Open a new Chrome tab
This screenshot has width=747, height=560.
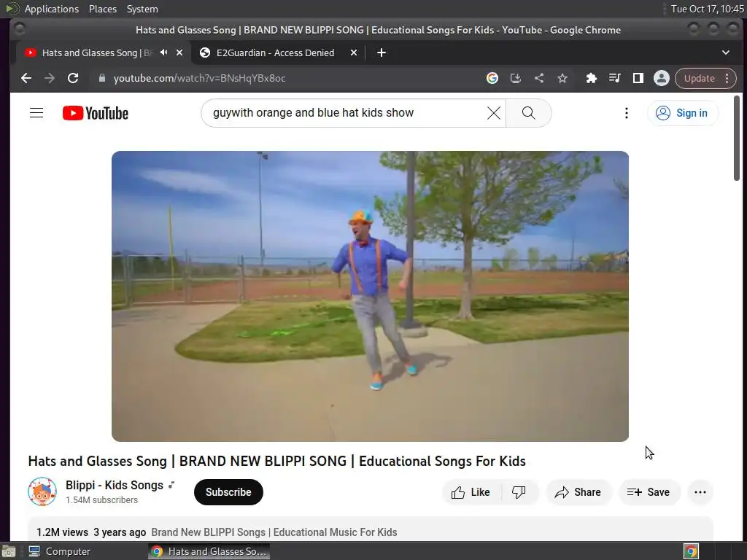tap(382, 52)
